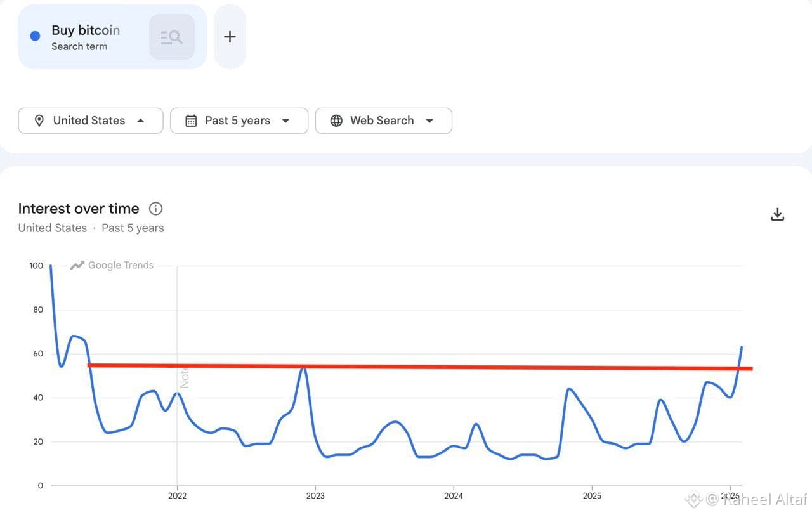Image resolution: width=812 pixels, height=515 pixels.
Task: Expand the Past 5 years time range dropdown
Action: [x=239, y=121]
